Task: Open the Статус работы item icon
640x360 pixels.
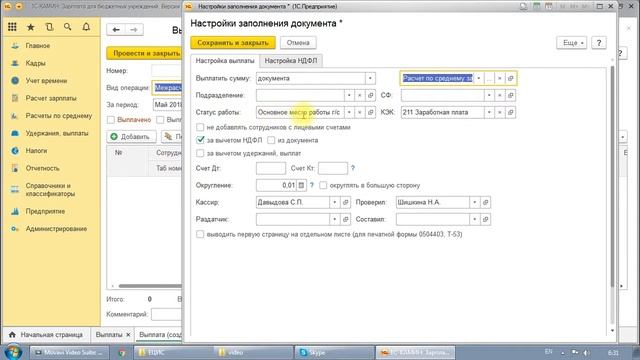Action: (x=370, y=112)
